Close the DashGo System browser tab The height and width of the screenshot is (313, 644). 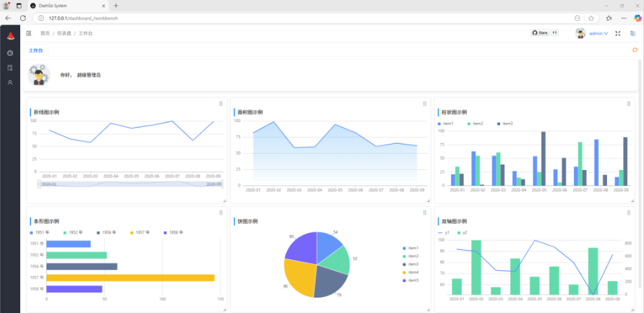click(x=104, y=6)
